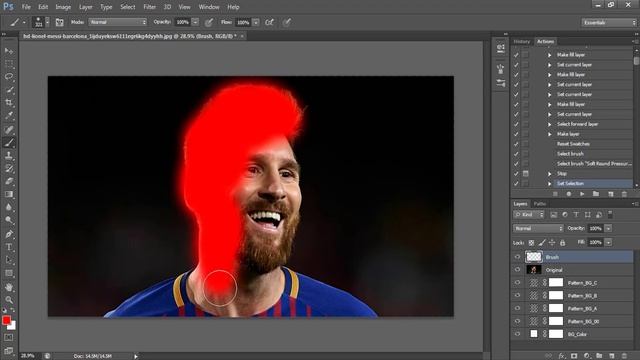The height and width of the screenshot is (360, 640).
Task: Play the selected action
Action: click(582, 194)
